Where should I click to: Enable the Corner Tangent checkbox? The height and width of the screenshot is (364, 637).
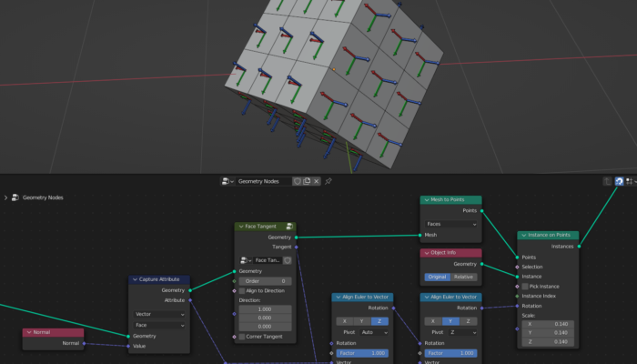pos(243,337)
